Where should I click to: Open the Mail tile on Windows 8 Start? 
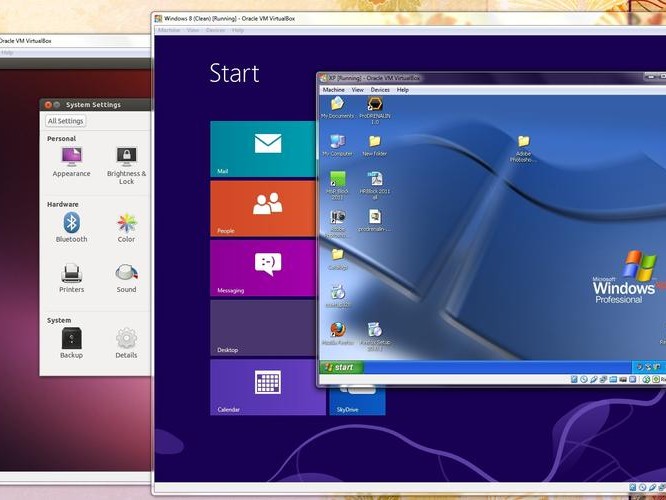[263, 149]
